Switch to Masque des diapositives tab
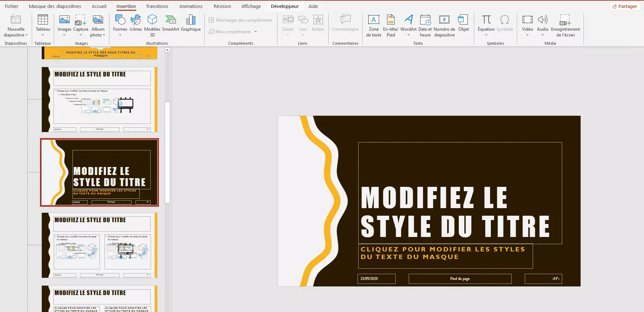The width and height of the screenshot is (644, 312). point(55,6)
